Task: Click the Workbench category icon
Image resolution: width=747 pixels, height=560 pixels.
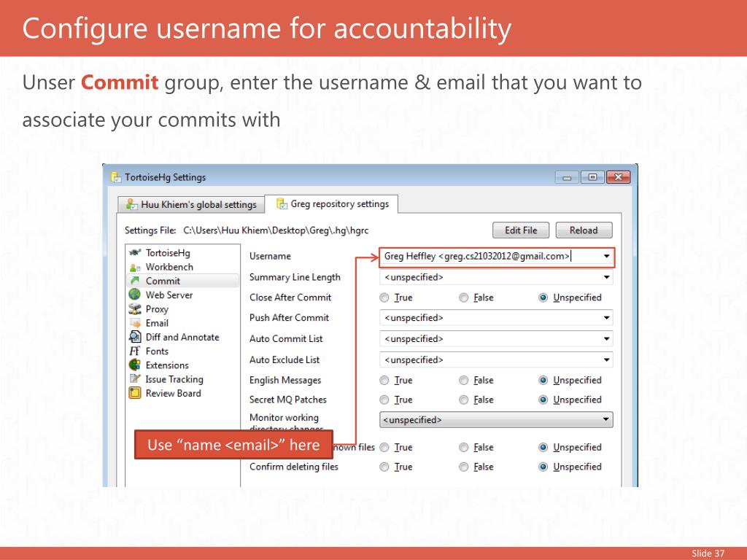Action: pos(135,267)
